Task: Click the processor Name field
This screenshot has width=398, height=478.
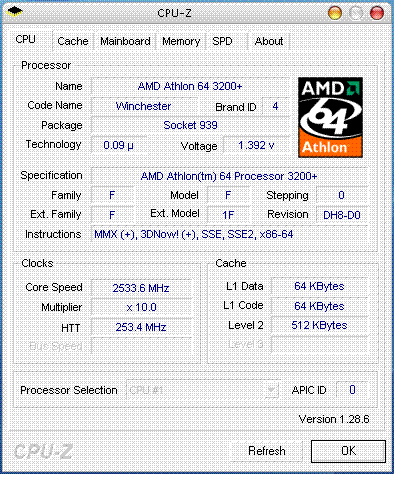Action: coord(190,86)
